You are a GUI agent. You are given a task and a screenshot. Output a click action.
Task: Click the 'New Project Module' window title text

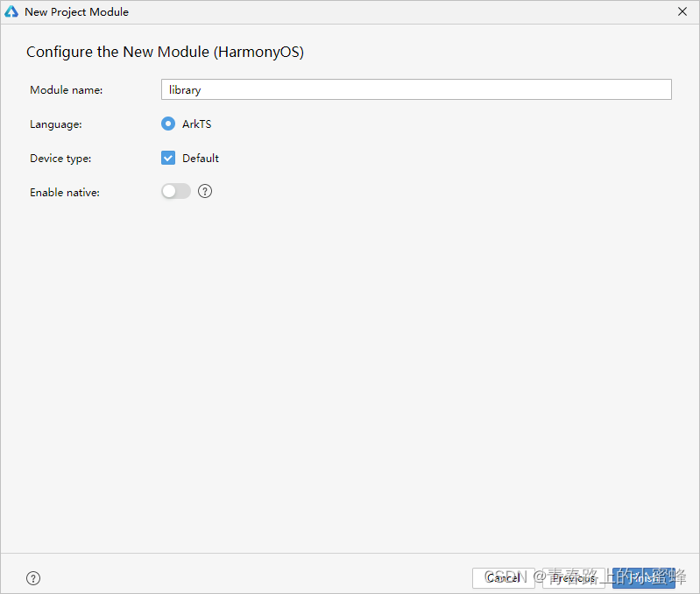[76, 12]
